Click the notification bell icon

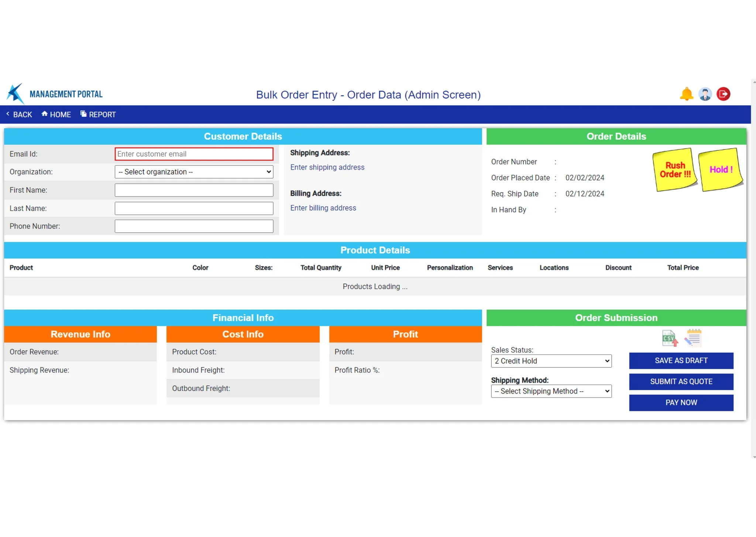tap(686, 94)
